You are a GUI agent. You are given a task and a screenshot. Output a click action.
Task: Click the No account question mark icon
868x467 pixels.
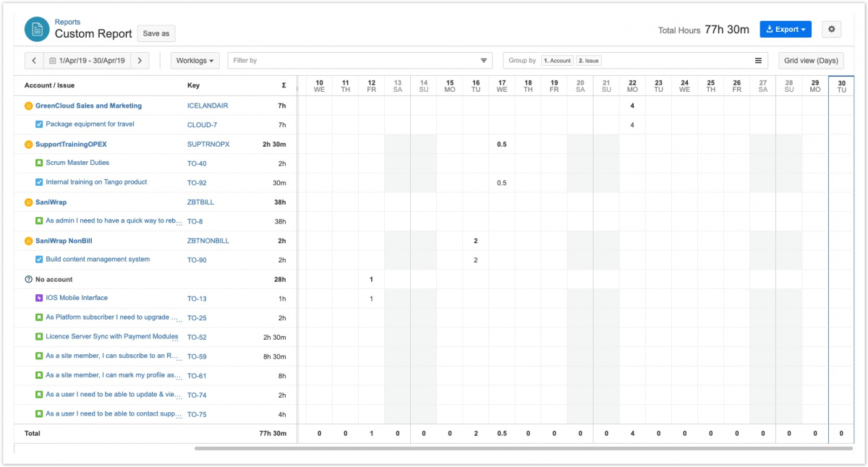coord(29,280)
